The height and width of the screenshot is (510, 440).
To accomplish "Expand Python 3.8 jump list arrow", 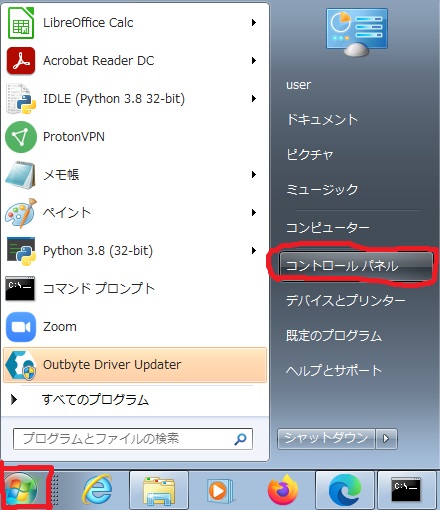I will pyautogui.click(x=254, y=251).
